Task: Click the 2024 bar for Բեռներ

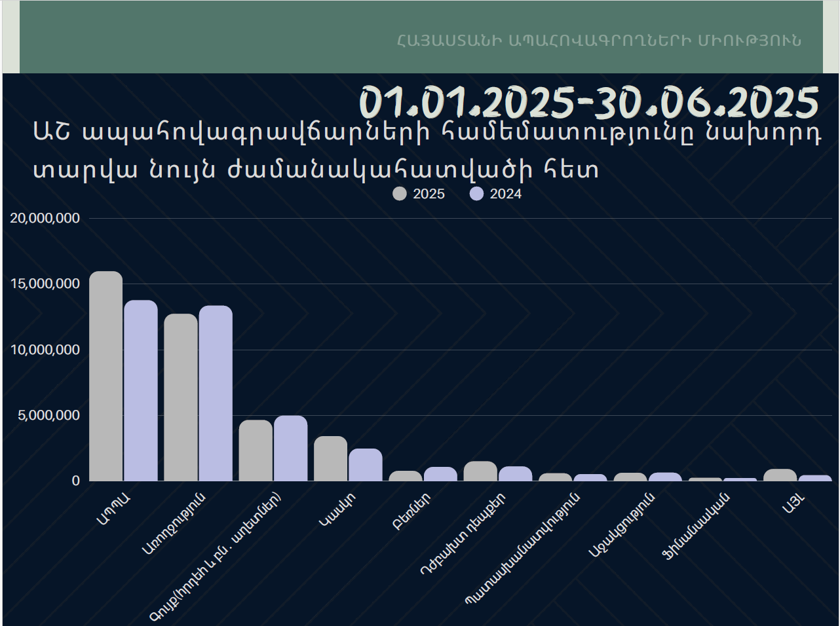Action: point(440,474)
